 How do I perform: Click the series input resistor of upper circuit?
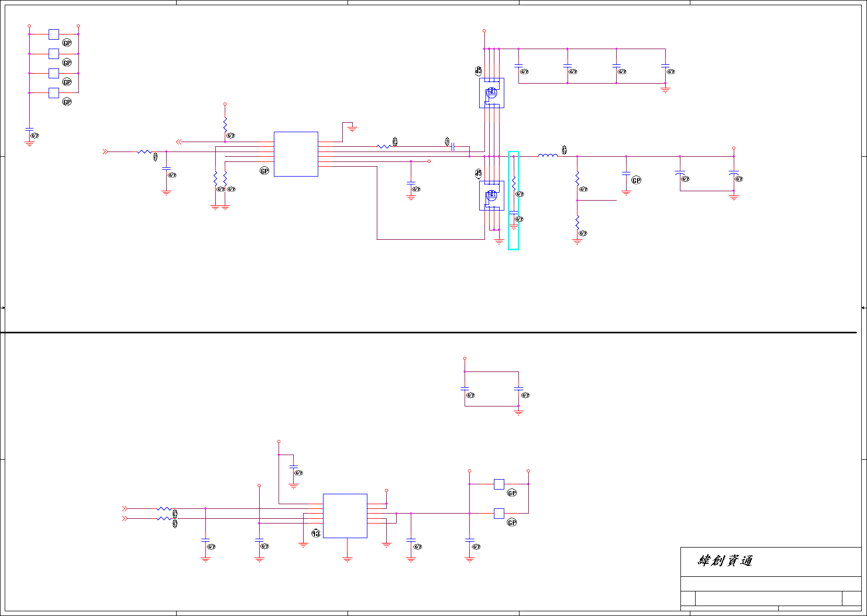click(144, 152)
